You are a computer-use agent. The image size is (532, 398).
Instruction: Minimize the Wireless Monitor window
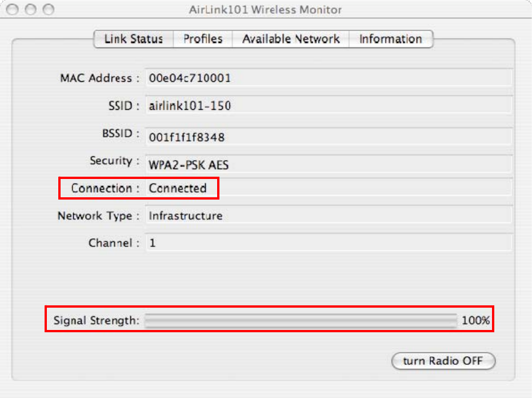[30, 9]
